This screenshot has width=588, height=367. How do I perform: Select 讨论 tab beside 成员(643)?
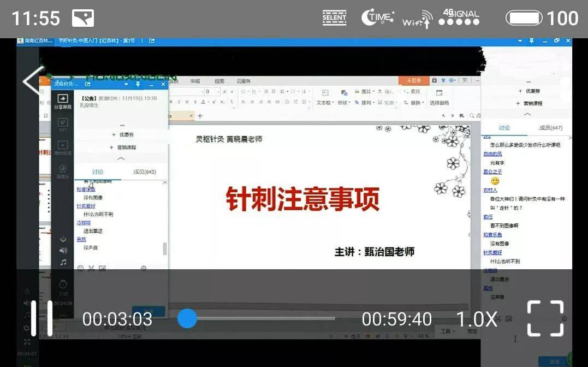pos(98,172)
